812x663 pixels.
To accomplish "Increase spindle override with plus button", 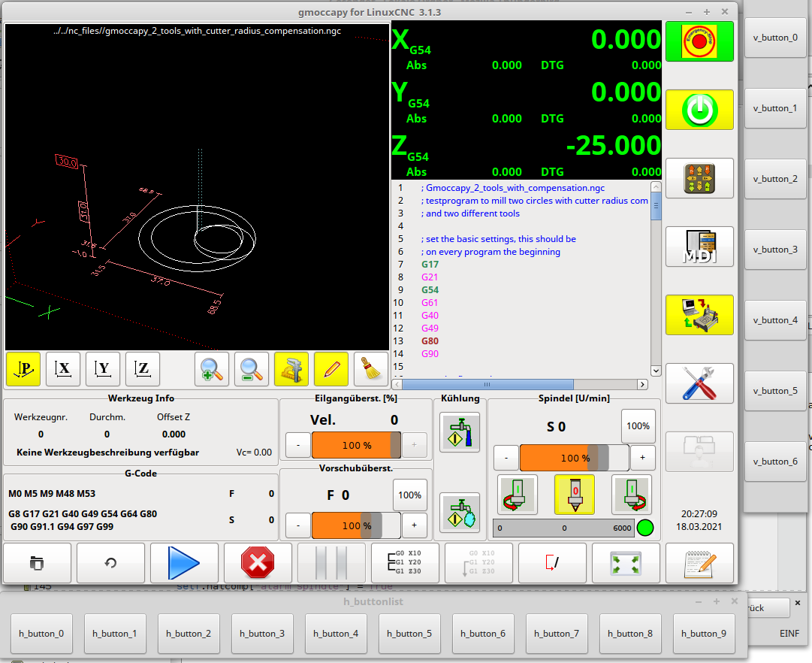I will 643,458.
